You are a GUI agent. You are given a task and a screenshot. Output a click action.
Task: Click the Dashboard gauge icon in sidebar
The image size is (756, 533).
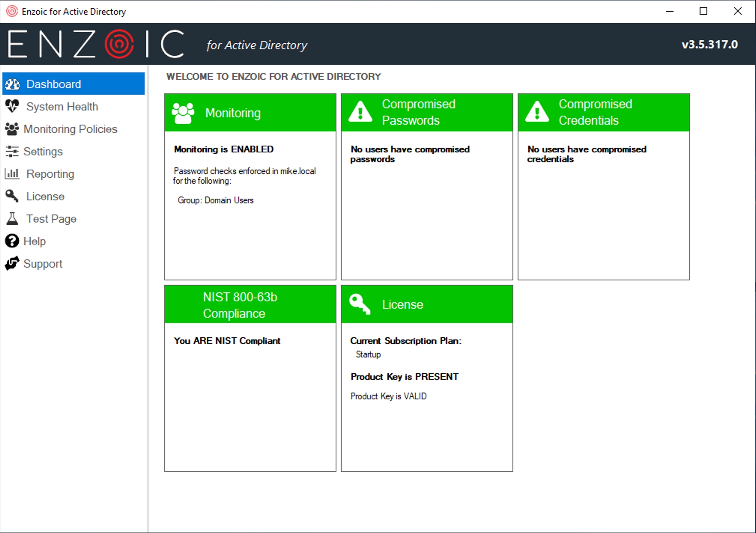(12, 84)
